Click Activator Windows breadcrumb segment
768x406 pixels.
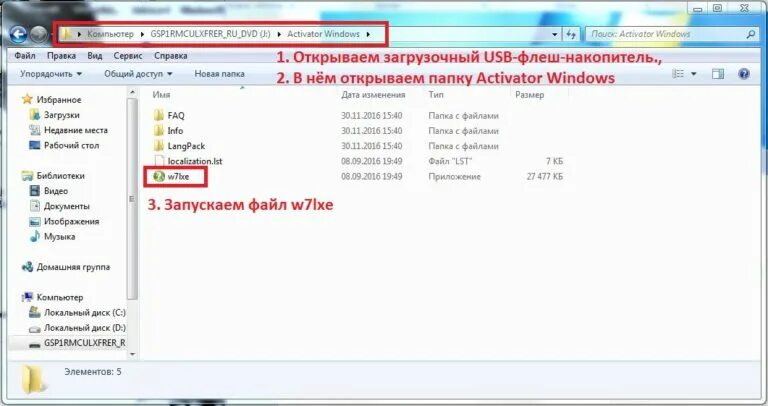(323, 34)
